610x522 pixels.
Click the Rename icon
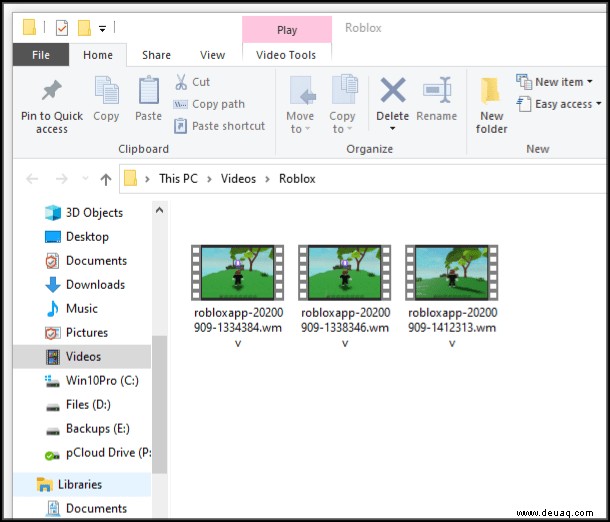click(437, 90)
